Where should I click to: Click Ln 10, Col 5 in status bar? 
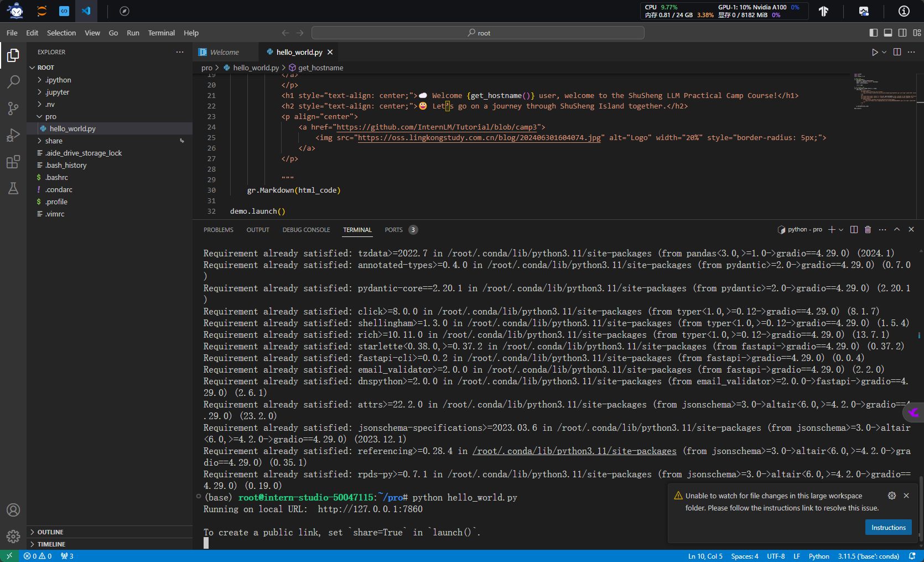point(705,556)
